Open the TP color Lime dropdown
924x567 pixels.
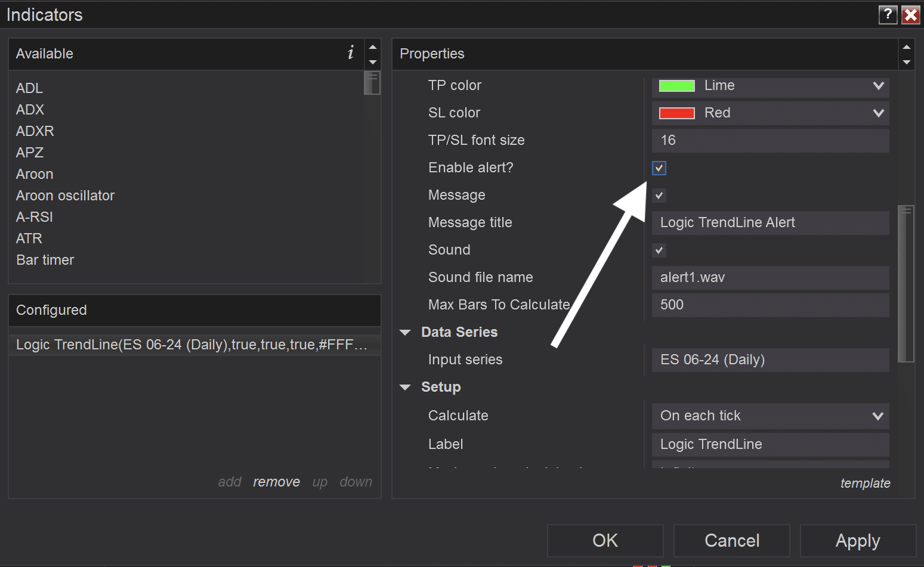(x=770, y=86)
